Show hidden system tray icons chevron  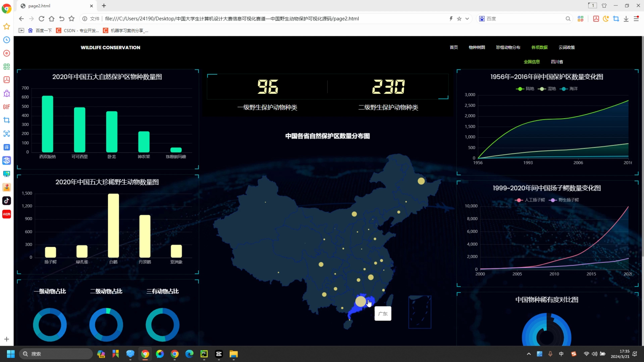point(529,354)
